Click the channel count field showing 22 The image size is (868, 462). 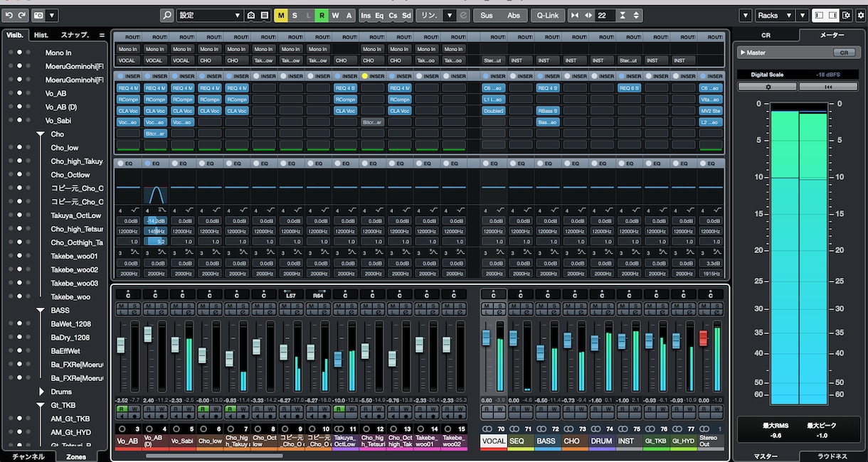(x=604, y=15)
